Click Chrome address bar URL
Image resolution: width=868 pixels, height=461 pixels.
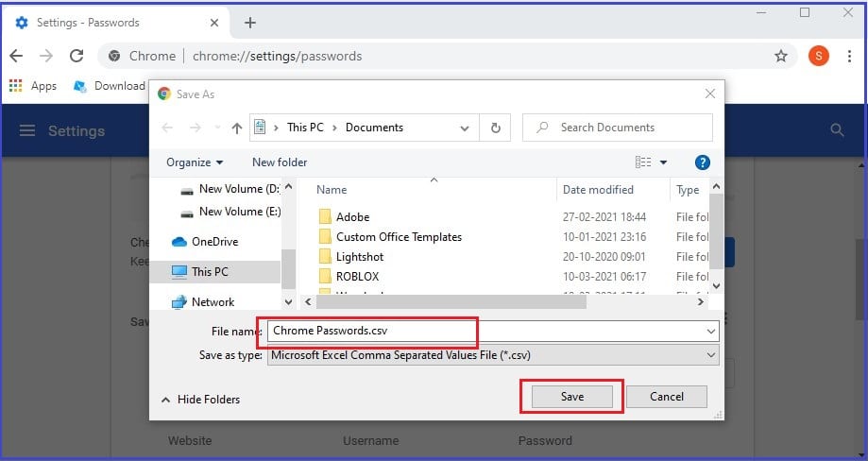tap(278, 56)
